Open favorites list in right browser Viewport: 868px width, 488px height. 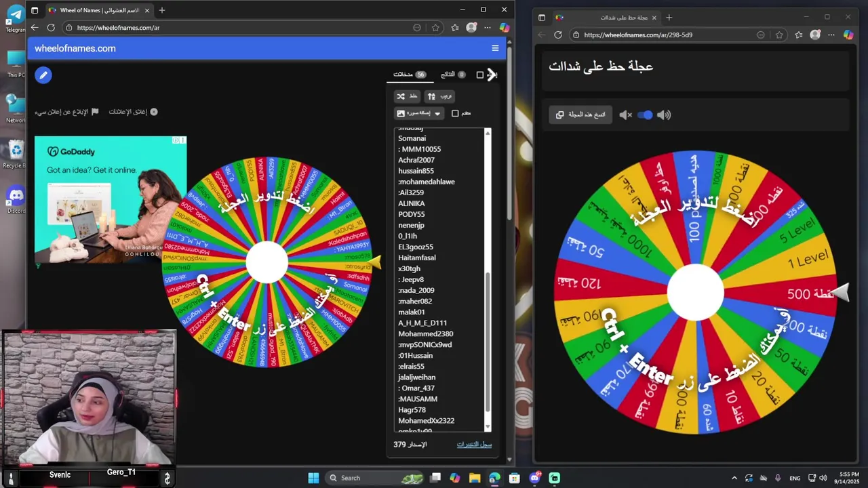pyautogui.click(x=798, y=35)
